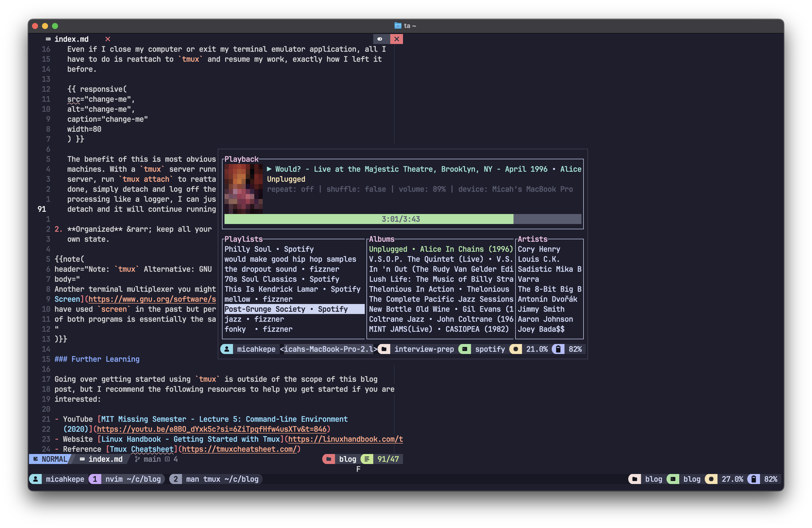Select artist Varra
The height and width of the screenshot is (528, 812).
coord(528,279)
